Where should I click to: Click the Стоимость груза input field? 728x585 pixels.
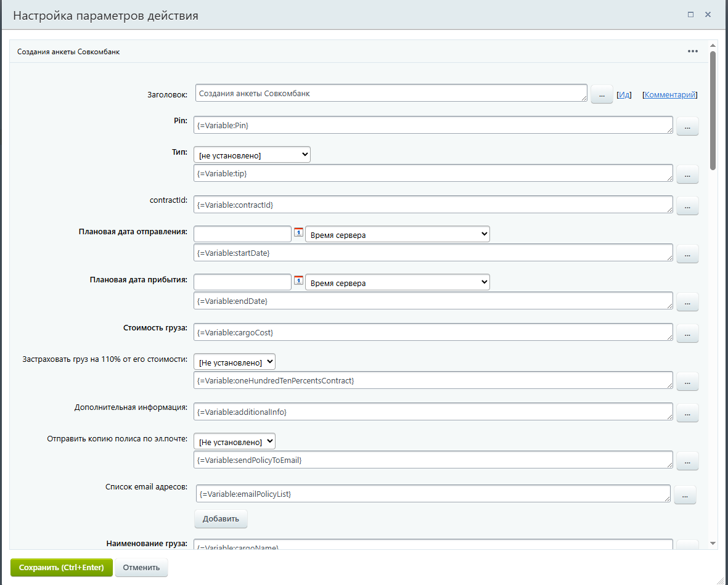coord(433,332)
